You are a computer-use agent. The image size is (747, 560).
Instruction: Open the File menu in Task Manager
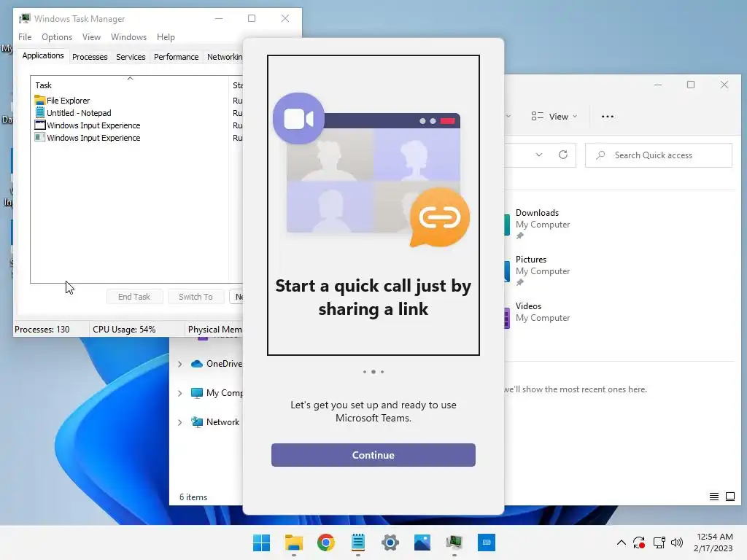[25, 37]
